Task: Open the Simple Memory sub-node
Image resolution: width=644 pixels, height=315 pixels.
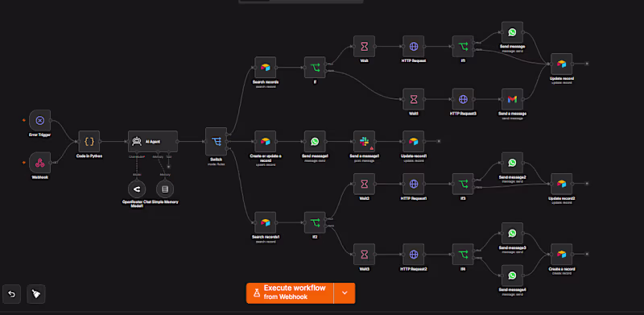Action: [x=165, y=189]
